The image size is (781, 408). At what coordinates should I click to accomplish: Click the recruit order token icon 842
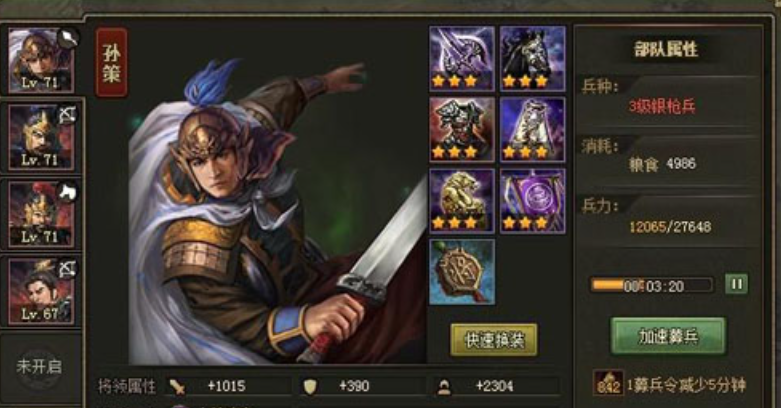pos(608,383)
